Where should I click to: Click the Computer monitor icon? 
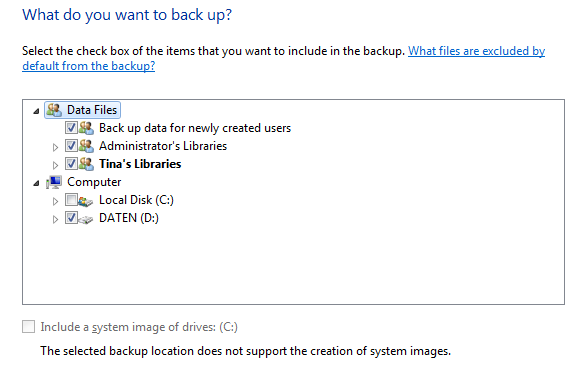pyautogui.click(x=54, y=182)
